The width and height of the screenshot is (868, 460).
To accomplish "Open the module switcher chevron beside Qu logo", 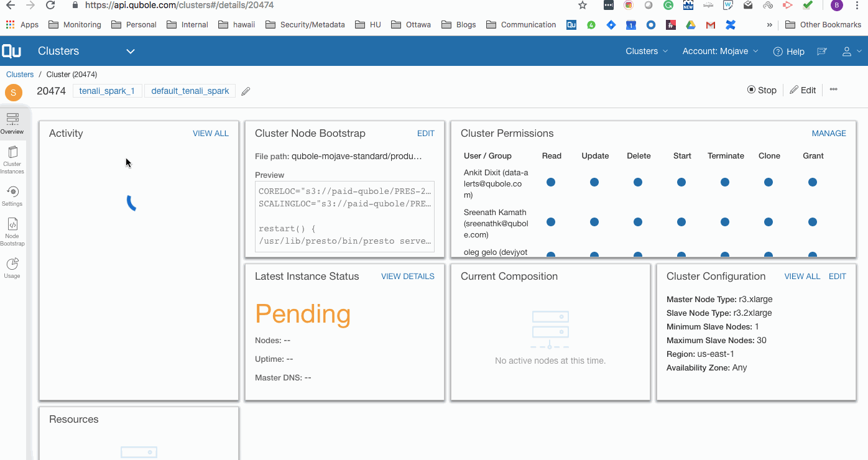I will [x=131, y=52].
